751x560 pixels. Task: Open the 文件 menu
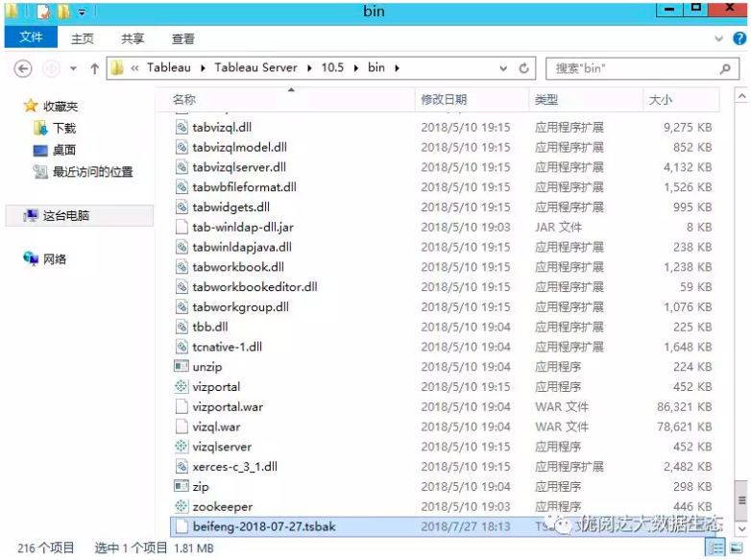[31, 37]
